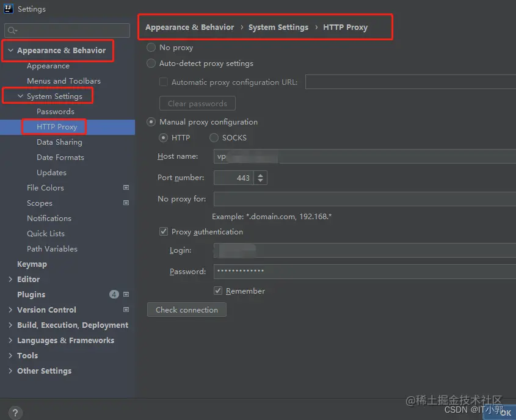Decrease the port number with down arrow
Viewport: 516px width, 420px height.
point(260,181)
